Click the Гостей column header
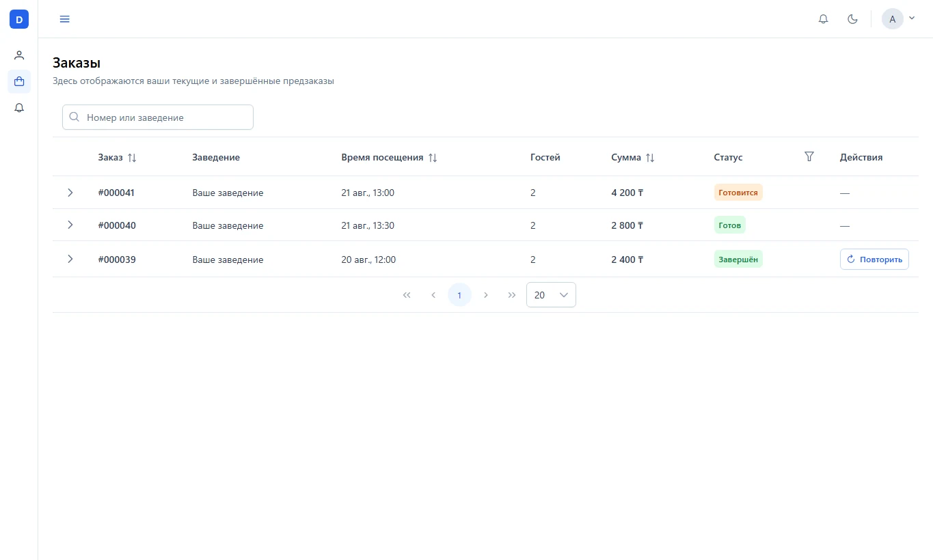Screen dimensions: 933x560 tap(545, 157)
